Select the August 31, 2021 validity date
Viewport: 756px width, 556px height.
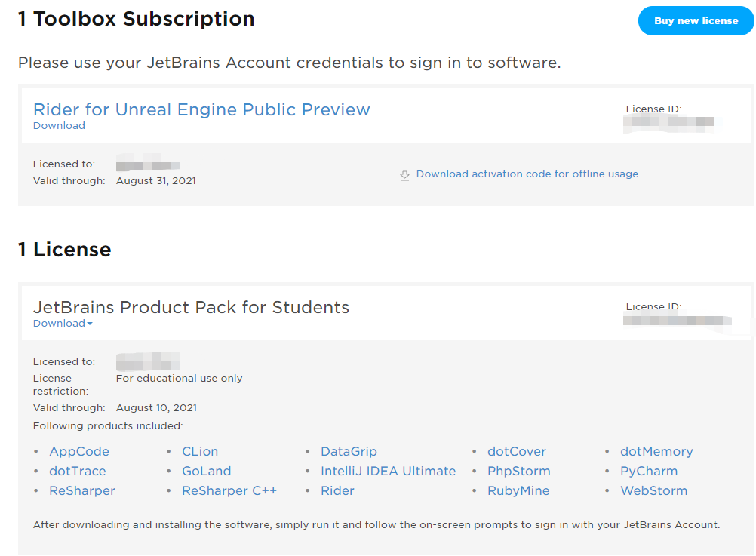point(155,181)
